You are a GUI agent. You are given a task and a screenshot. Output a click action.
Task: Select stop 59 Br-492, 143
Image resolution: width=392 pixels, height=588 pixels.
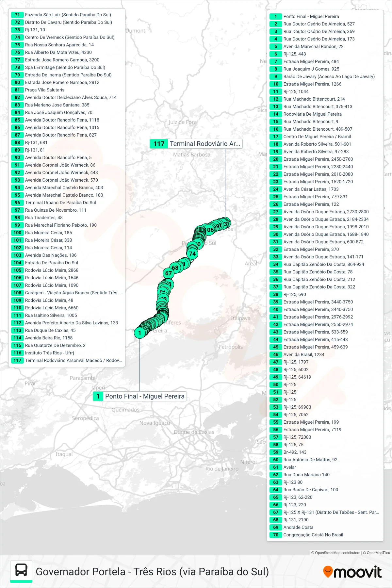click(x=325, y=452)
